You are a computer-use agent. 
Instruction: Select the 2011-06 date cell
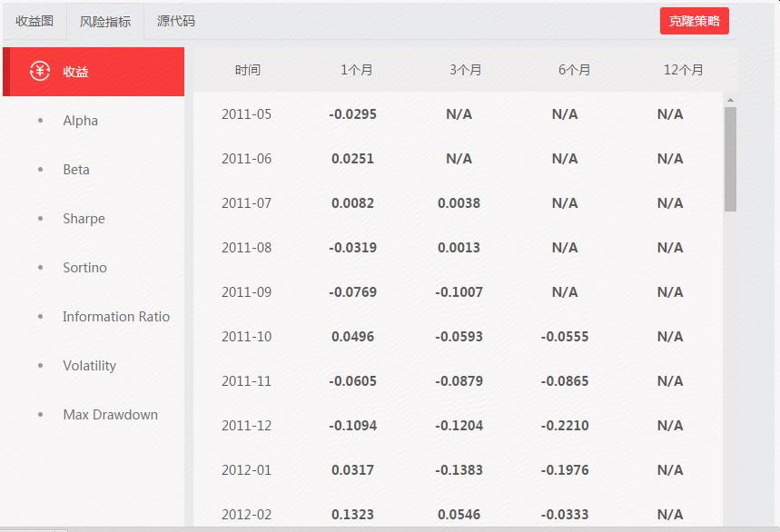click(x=247, y=159)
